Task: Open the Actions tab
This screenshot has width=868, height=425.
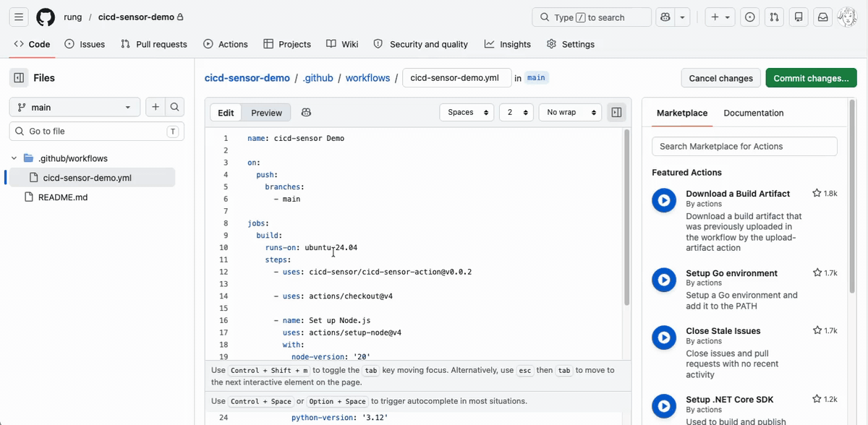Action: coord(226,44)
